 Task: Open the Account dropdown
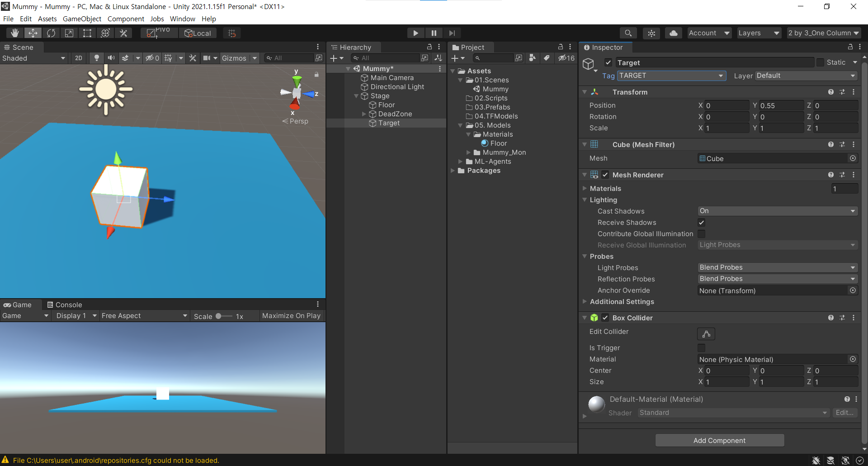(x=709, y=33)
